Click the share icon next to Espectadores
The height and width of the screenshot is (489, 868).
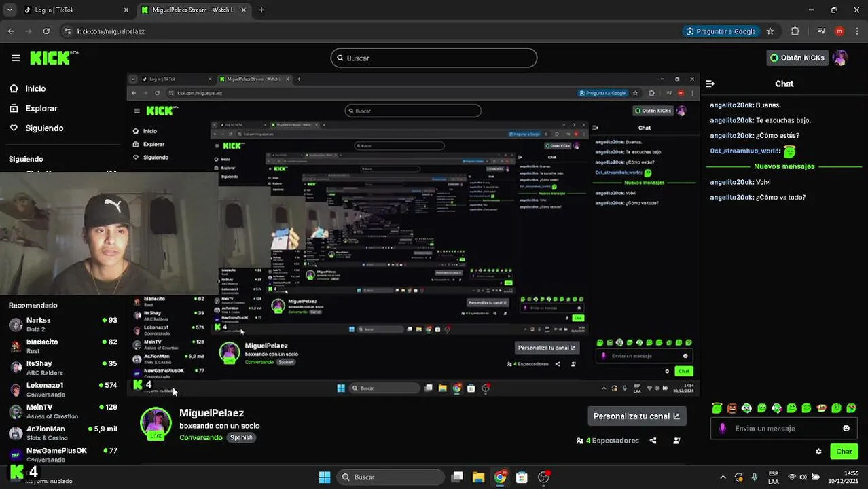click(x=653, y=441)
